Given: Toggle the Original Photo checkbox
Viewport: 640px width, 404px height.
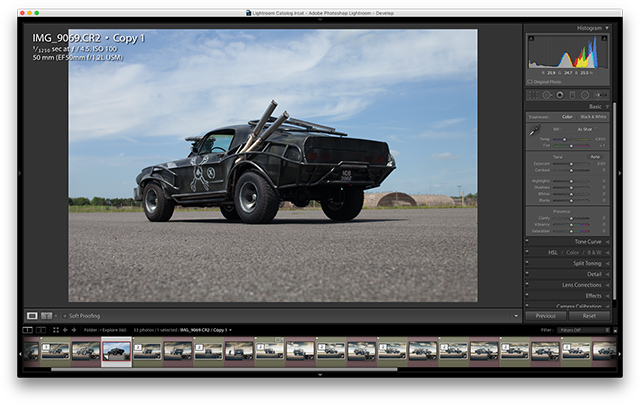Looking at the screenshot, I should (530, 80).
